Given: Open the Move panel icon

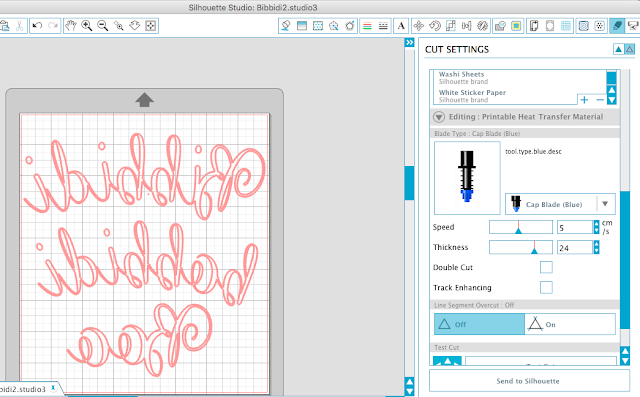Looking at the screenshot, I should pos(419,26).
